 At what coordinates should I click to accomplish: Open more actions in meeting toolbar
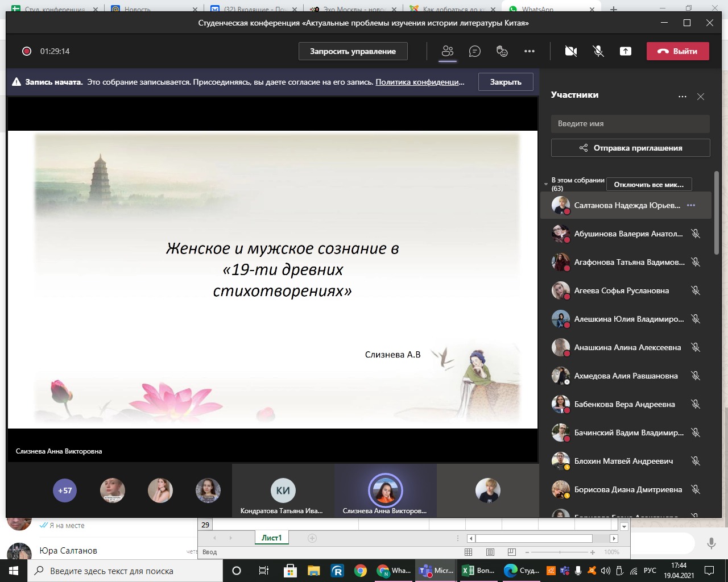(x=530, y=51)
